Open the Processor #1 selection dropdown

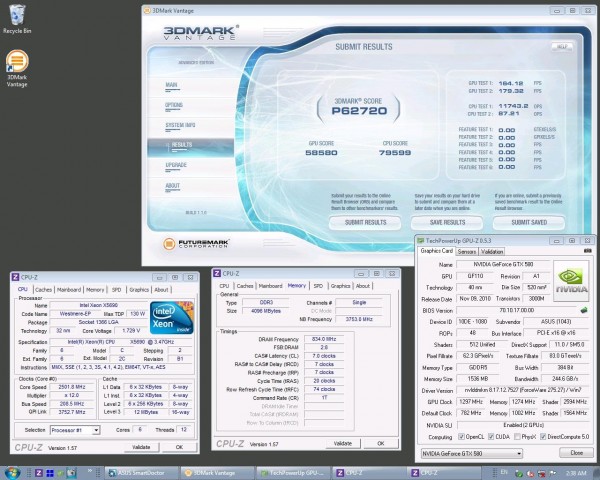click(75, 430)
